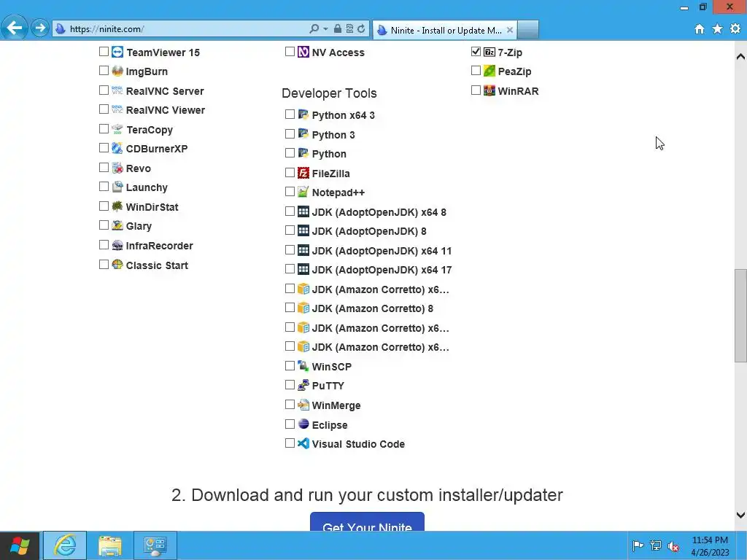The height and width of the screenshot is (560, 747).
Task: Tick the JDK (AdoptOpenJDK) x64 17 checkbox
Action: pyautogui.click(x=290, y=269)
